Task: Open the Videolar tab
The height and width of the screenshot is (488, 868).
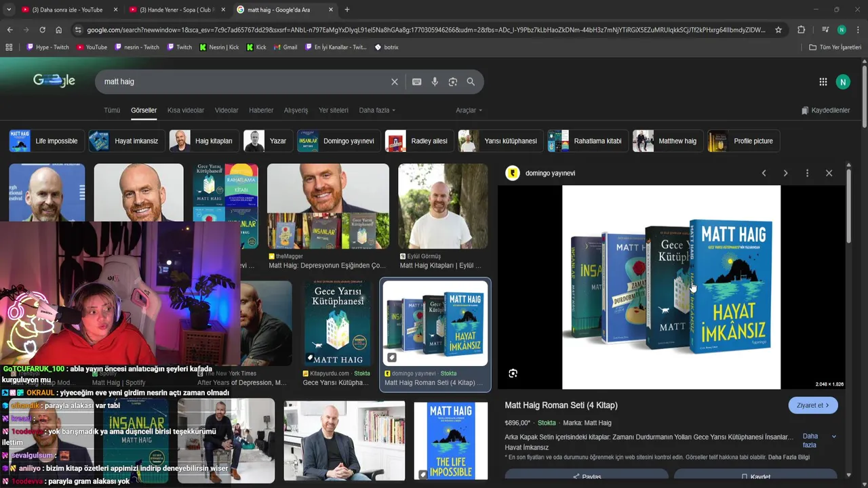Action: [226, 110]
